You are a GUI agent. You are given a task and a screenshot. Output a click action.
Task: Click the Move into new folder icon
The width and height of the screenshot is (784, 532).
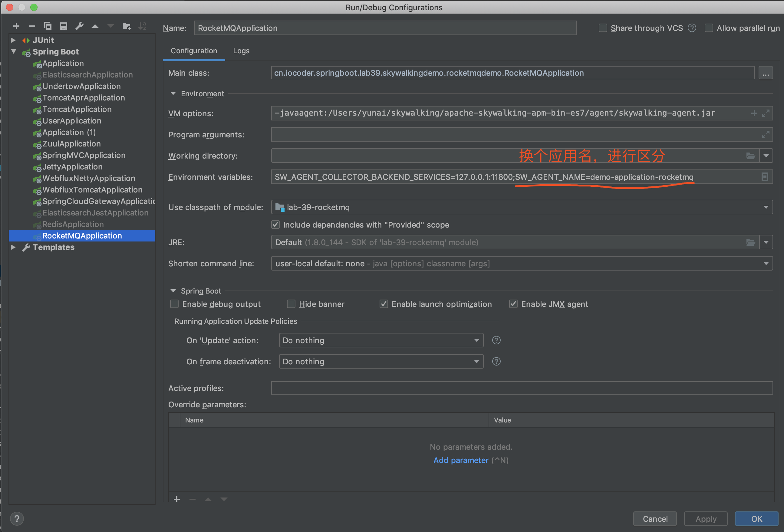[127, 26]
